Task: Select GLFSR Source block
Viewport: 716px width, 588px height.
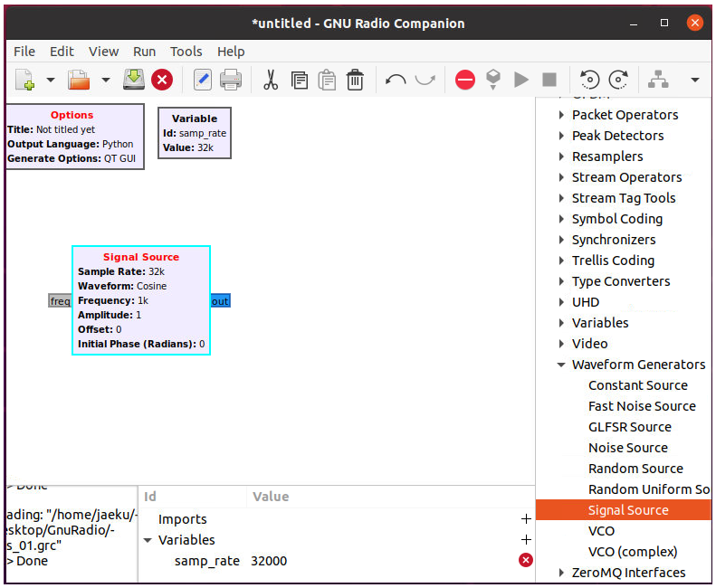Action: tap(630, 427)
